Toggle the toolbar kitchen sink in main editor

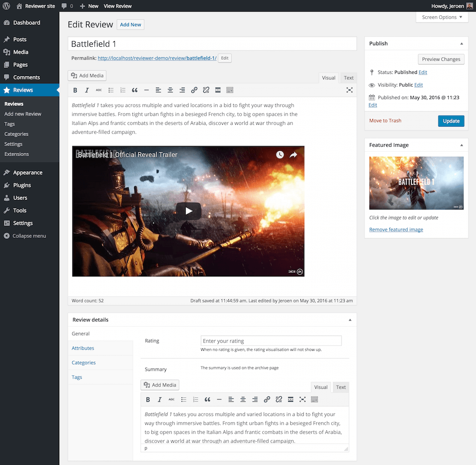[230, 90]
